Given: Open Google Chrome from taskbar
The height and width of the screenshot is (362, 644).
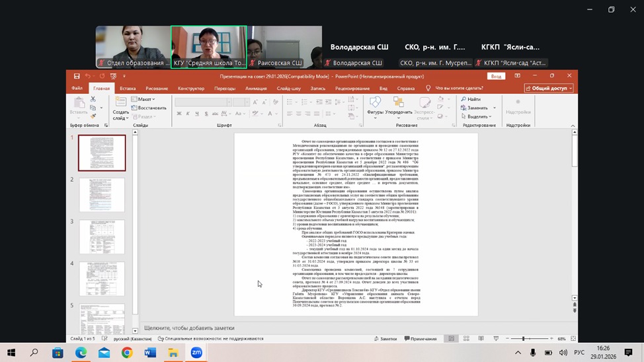Looking at the screenshot, I should click(127, 353).
